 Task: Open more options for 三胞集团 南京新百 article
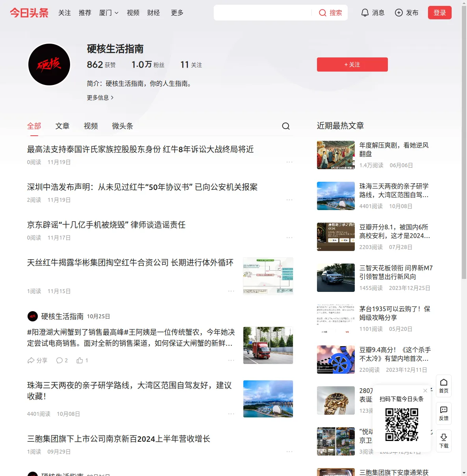pyautogui.click(x=289, y=452)
